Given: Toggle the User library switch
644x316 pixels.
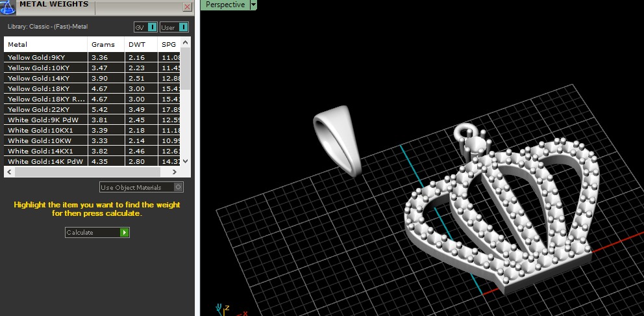Looking at the screenshot, I should pyautogui.click(x=174, y=27).
